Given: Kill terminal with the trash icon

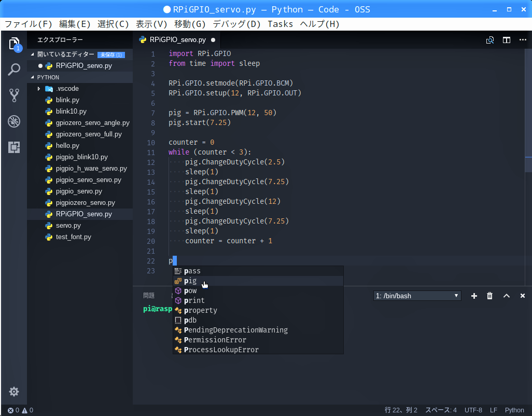Looking at the screenshot, I should [489, 296].
